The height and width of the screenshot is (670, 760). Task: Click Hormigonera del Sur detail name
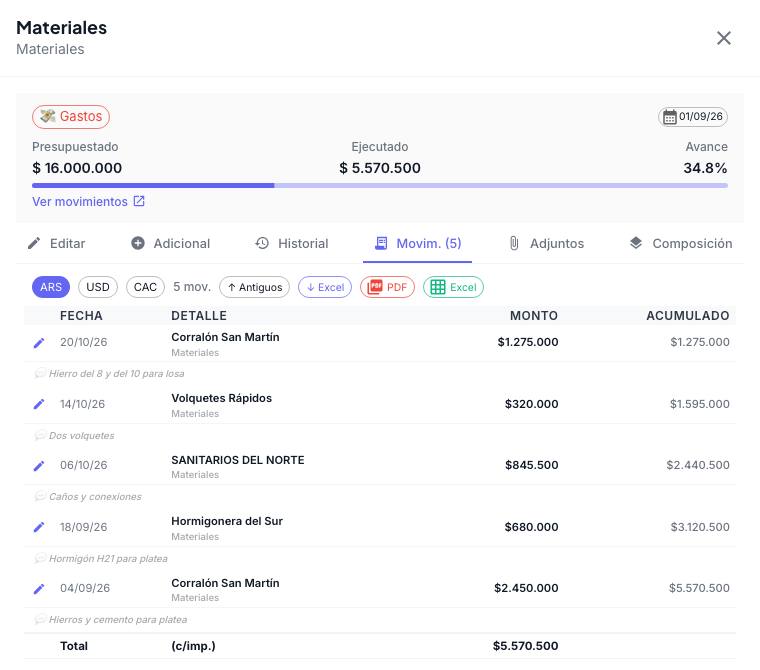coord(227,521)
